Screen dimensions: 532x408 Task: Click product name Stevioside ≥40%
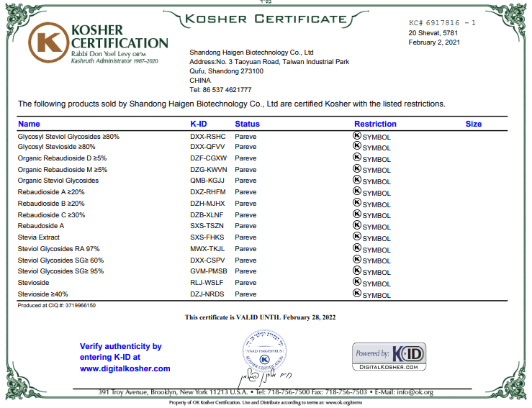42,294
